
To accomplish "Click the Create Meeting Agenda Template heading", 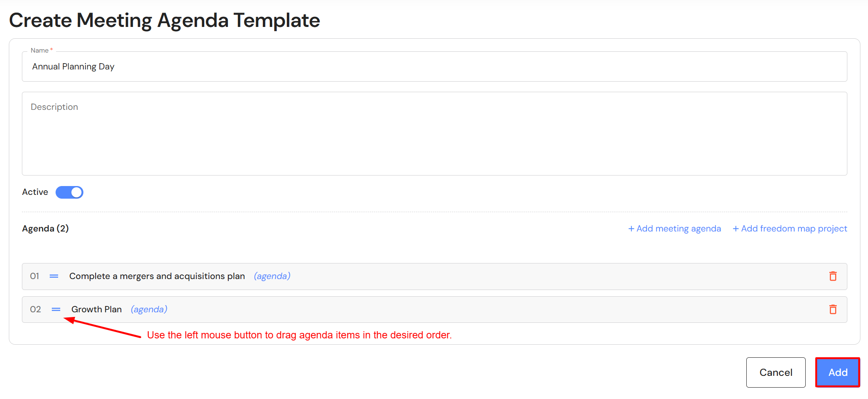I will pos(164,20).
